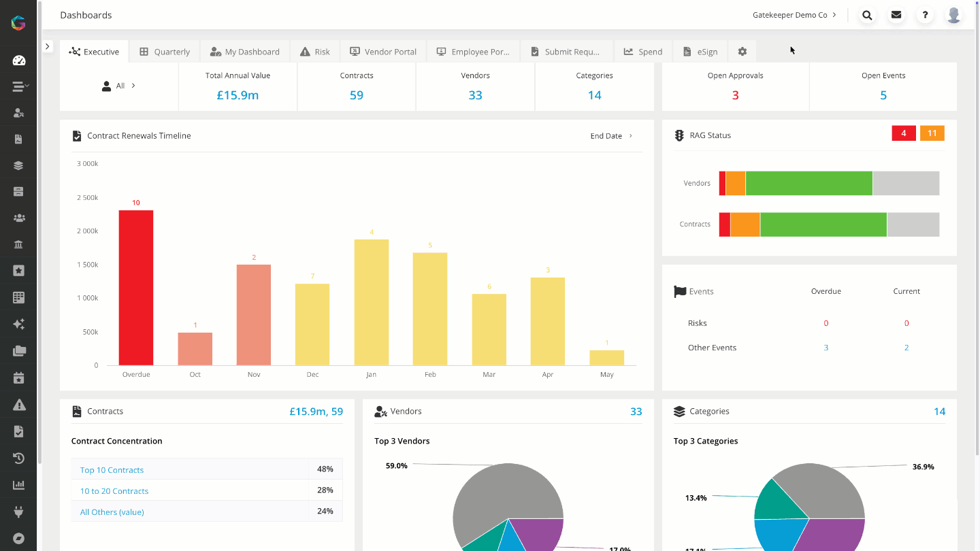
Task: Open the mail messages icon
Action: (896, 15)
